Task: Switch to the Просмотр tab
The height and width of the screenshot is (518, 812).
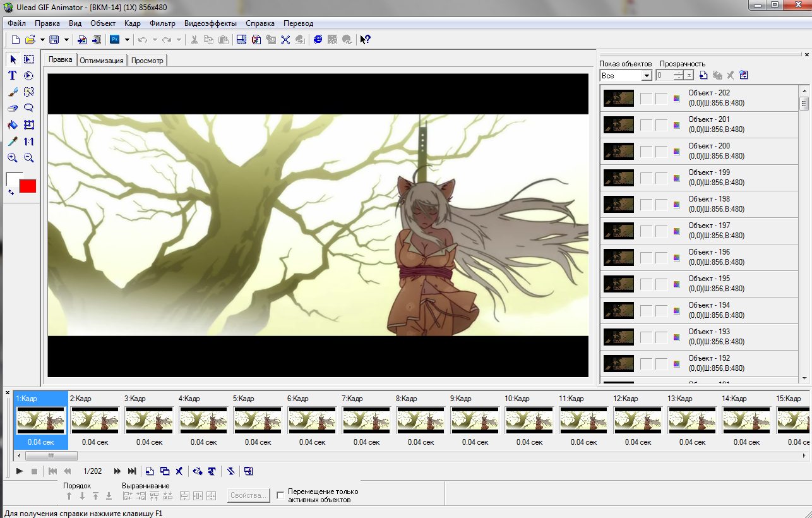Action: (x=147, y=61)
